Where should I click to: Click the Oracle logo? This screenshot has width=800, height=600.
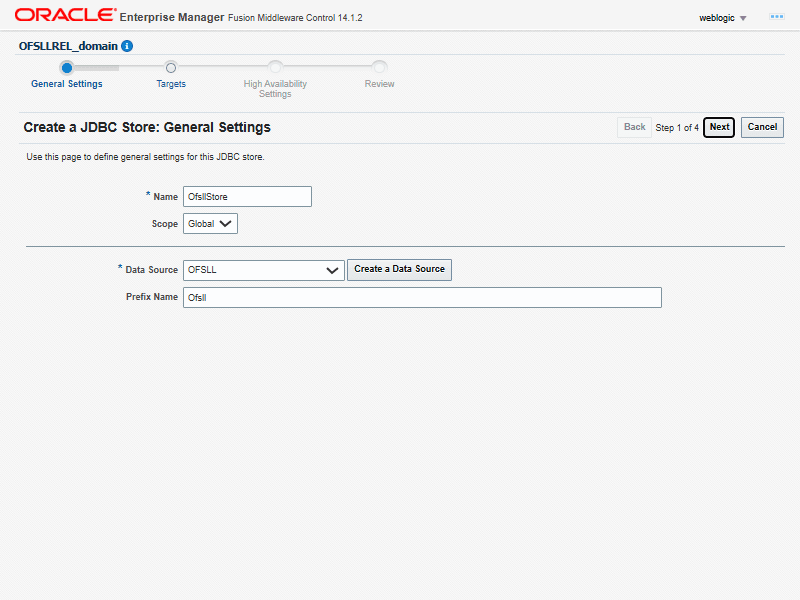click(65, 15)
